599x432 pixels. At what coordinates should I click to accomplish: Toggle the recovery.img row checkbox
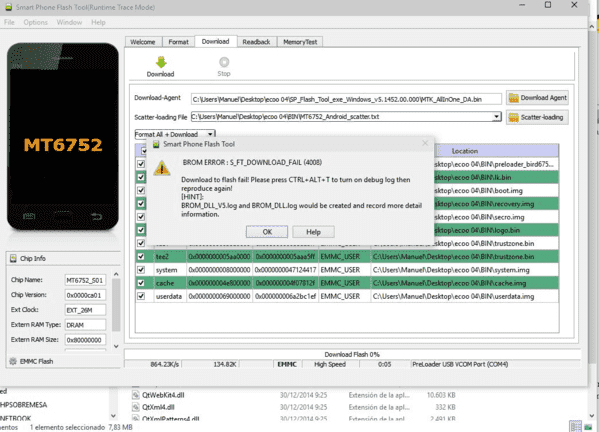(x=141, y=204)
